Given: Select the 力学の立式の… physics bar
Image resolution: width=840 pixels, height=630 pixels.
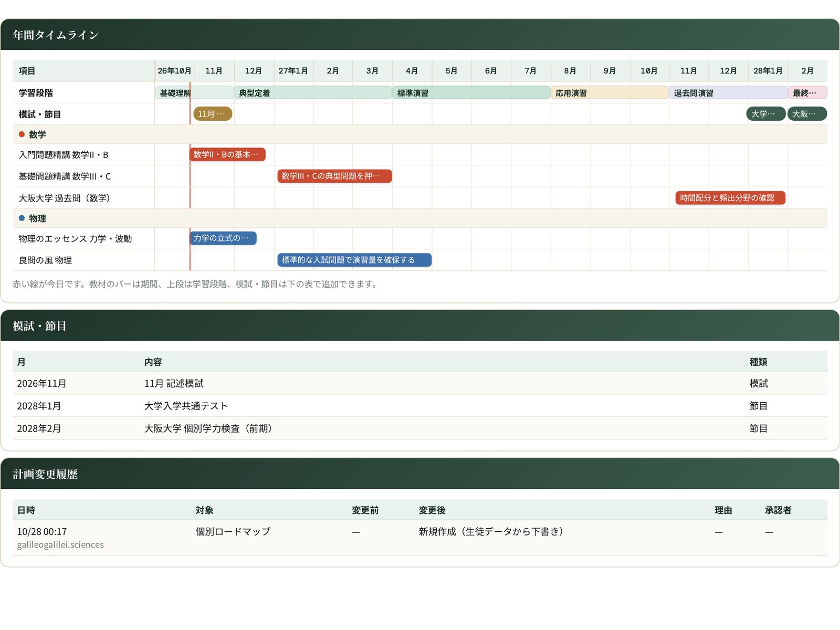Looking at the screenshot, I should (x=223, y=238).
